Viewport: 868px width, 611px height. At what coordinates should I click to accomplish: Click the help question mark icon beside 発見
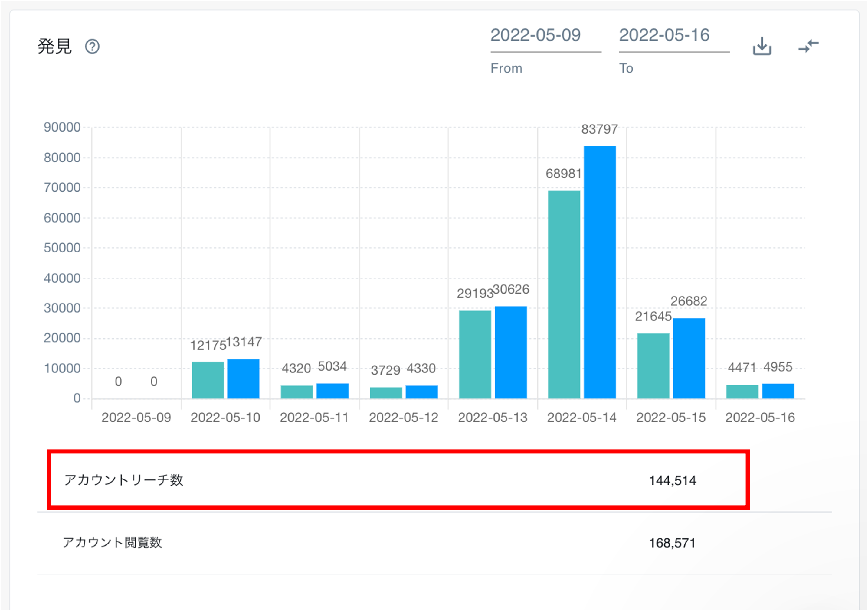[92, 47]
